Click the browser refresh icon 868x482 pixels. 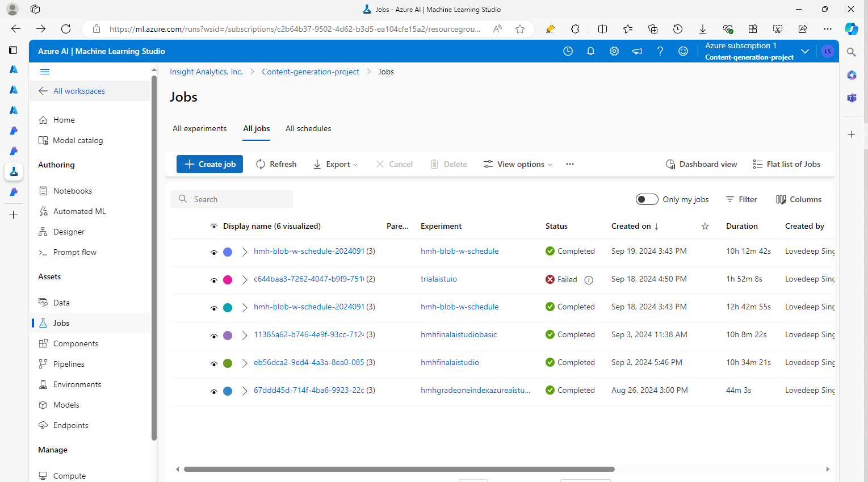coord(66,29)
